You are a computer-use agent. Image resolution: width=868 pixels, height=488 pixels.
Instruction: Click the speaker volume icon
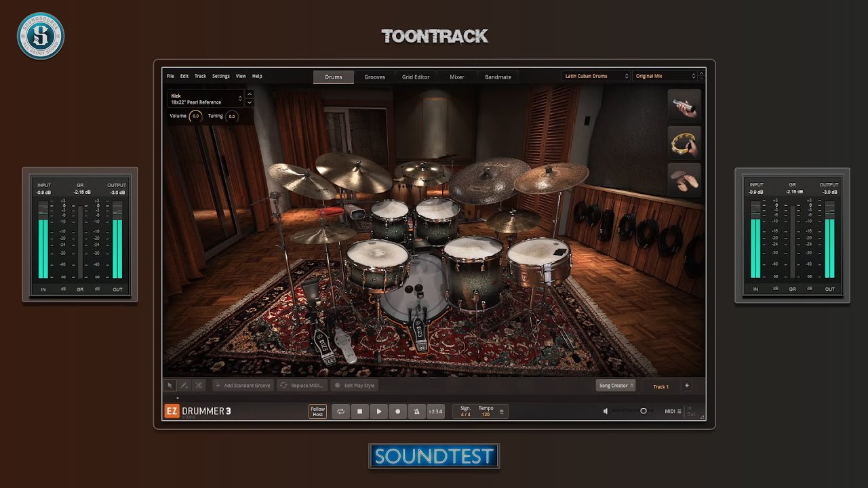606,411
